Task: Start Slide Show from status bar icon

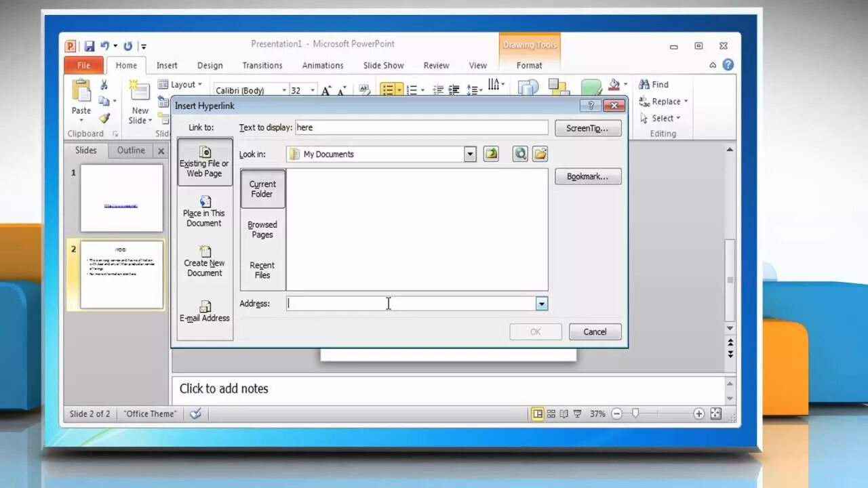Action: tap(577, 413)
